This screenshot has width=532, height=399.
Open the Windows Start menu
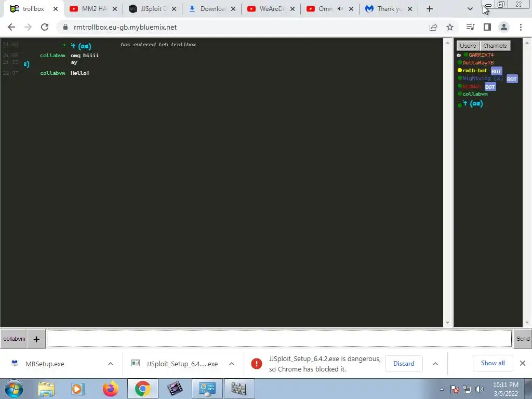coord(14,389)
